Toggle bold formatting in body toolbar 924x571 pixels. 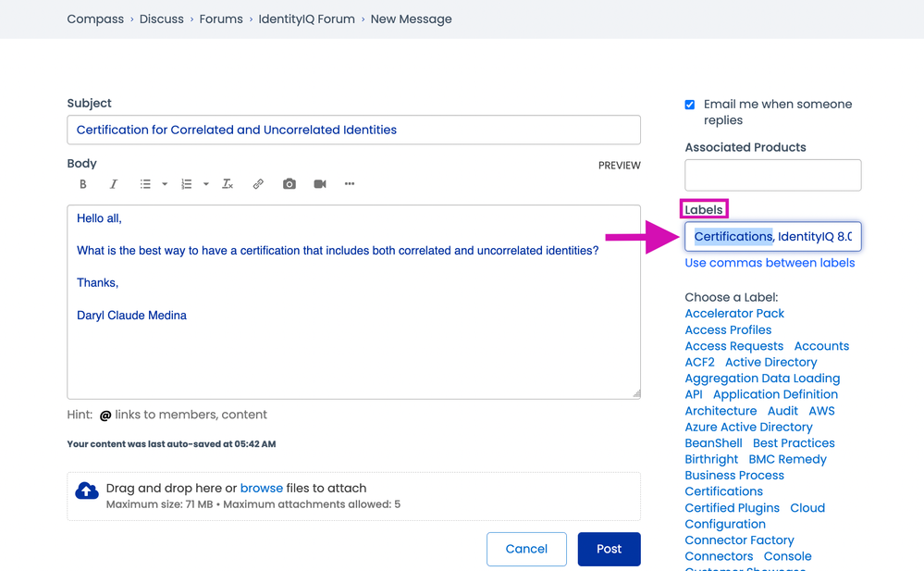click(83, 184)
